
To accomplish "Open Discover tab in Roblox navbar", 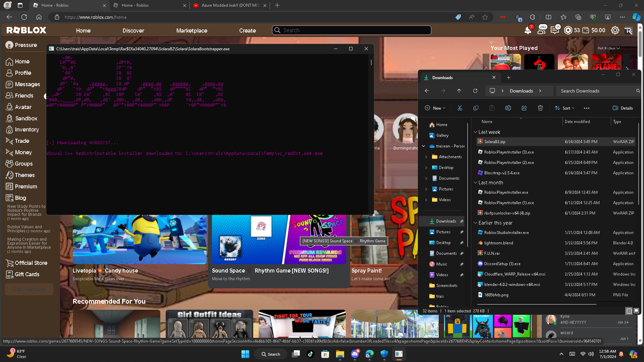I will [x=133, y=31].
